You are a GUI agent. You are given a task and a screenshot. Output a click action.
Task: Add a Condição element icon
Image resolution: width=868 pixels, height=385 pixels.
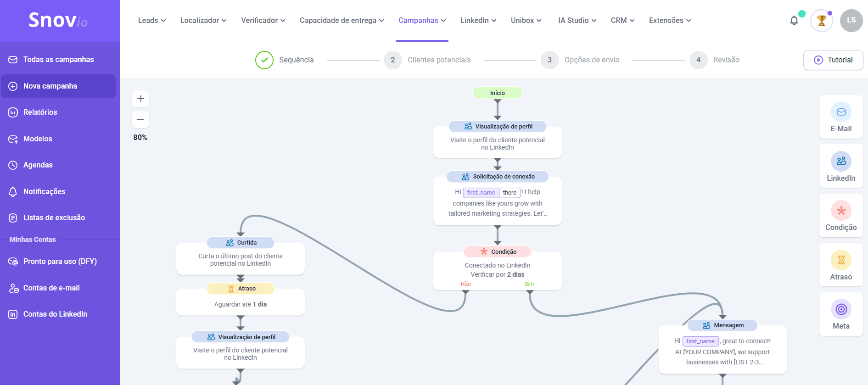click(841, 211)
